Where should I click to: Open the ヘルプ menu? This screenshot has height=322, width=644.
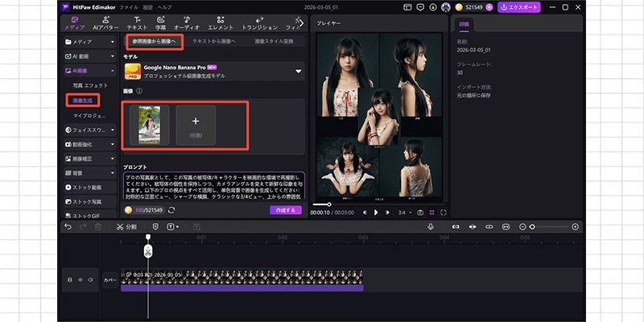coord(165,7)
